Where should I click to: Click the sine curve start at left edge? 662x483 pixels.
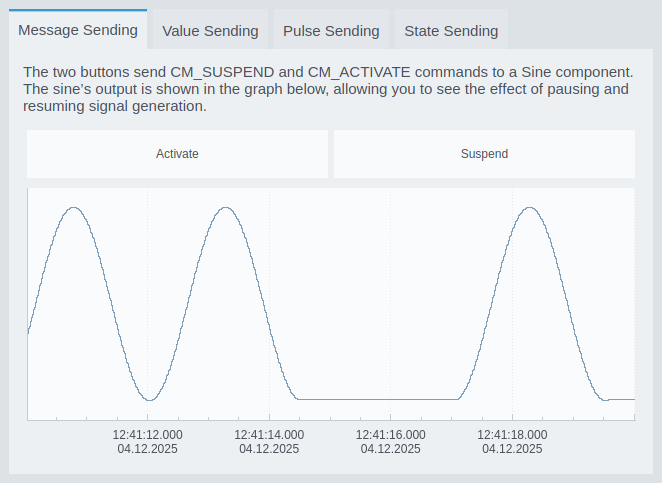pyautogui.click(x=29, y=332)
